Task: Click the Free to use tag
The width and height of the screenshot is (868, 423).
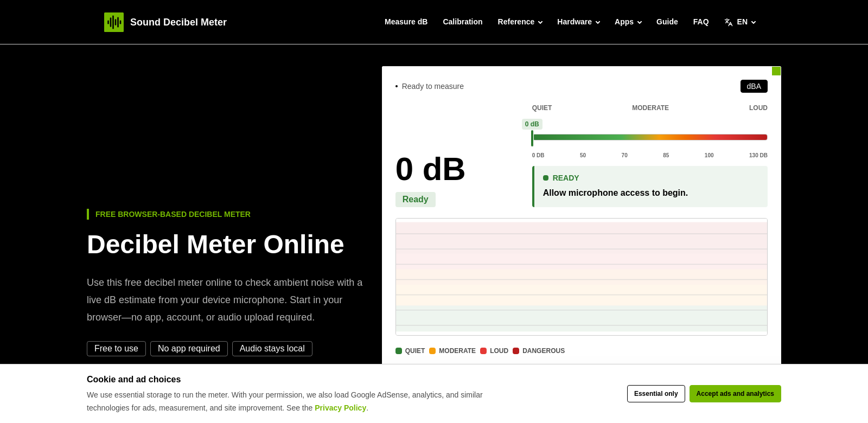Action: [116, 349]
